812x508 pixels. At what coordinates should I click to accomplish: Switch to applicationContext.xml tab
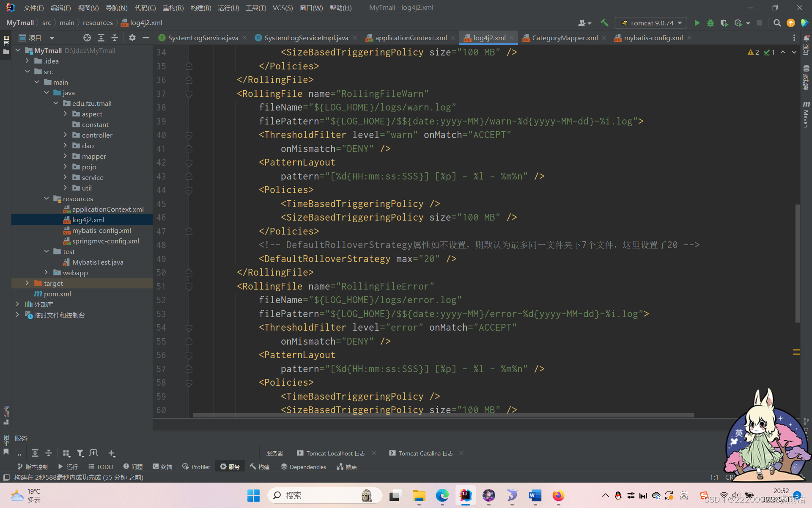click(410, 38)
